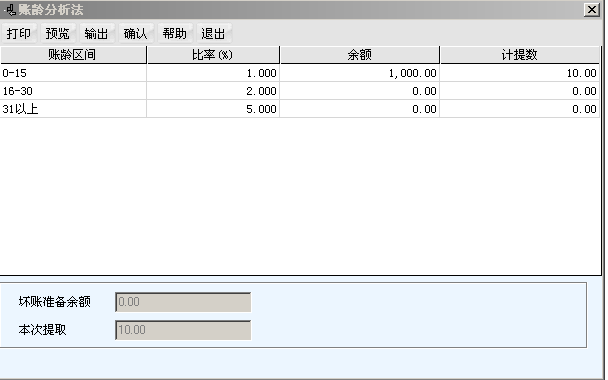The height and width of the screenshot is (380, 608).
Task: Select the 账龄区间 column header
Action: pos(73,55)
